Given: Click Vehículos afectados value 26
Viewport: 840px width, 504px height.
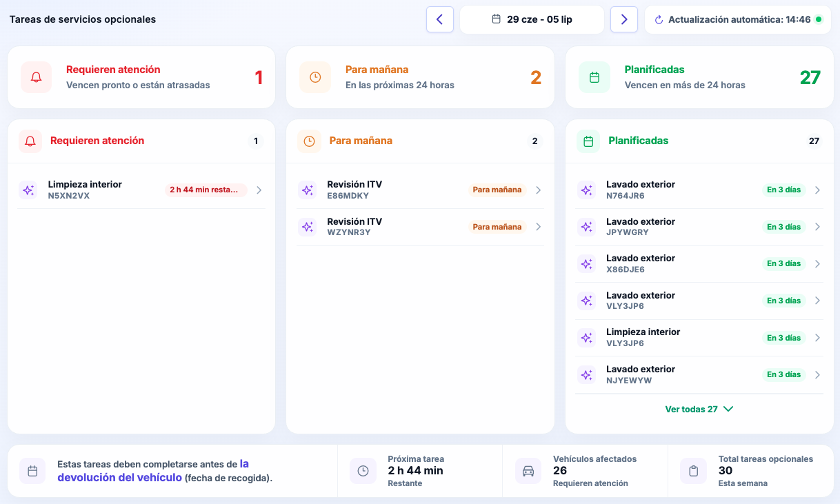Looking at the screenshot, I should (x=560, y=471).
